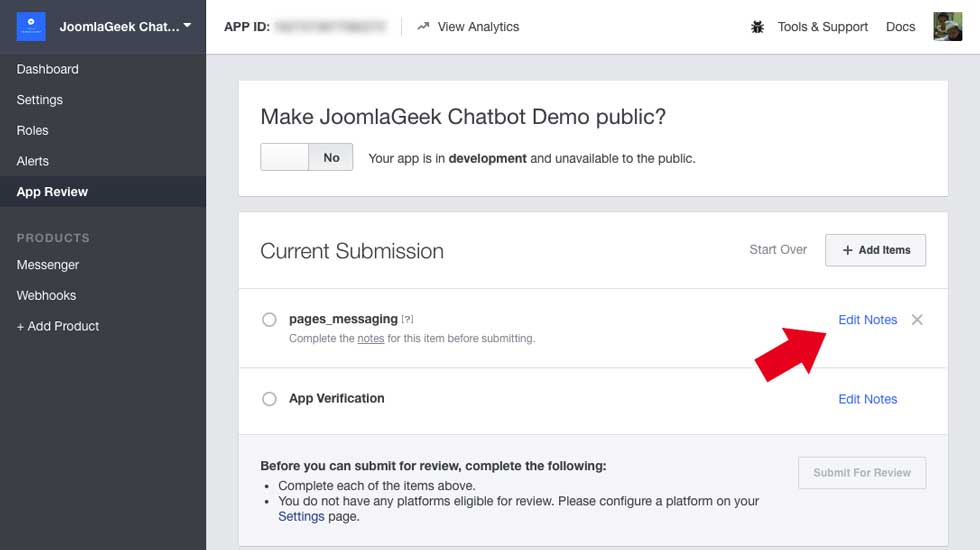Select App Review in sidebar
Image resolution: width=980 pixels, height=550 pixels.
(x=102, y=192)
